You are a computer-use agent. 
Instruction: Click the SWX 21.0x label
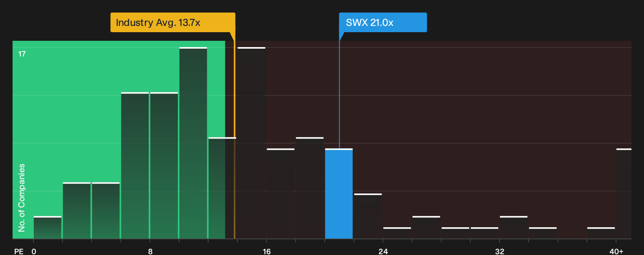click(x=383, y=22)
